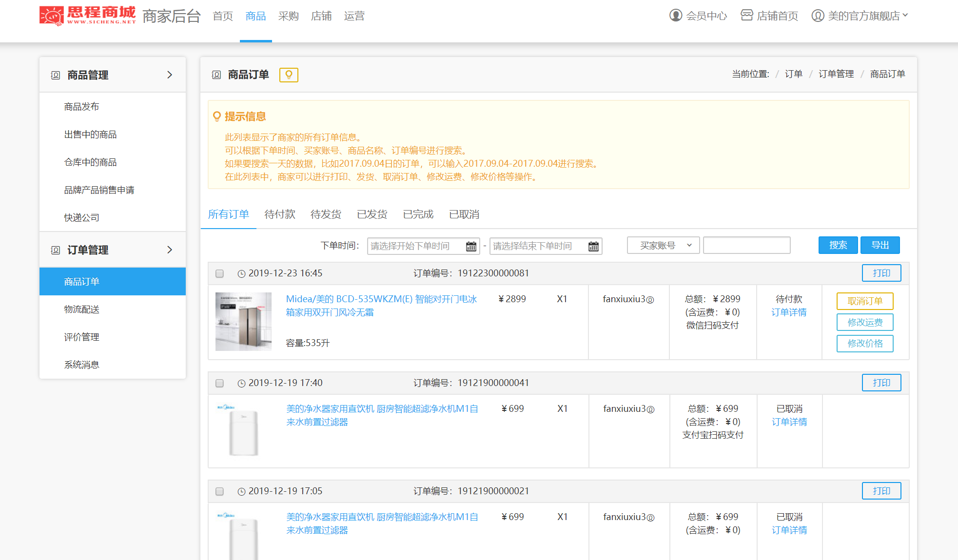This screenshot has height=560, width=958.
Task: Click the 思程商城 logo
Action: click(88, 16)
